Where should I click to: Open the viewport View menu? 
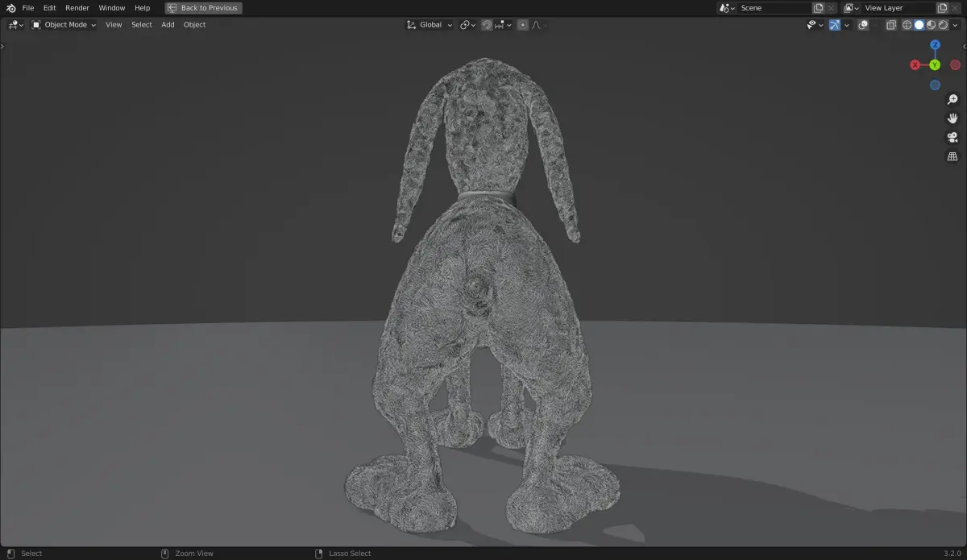click(x=114, y=25)
